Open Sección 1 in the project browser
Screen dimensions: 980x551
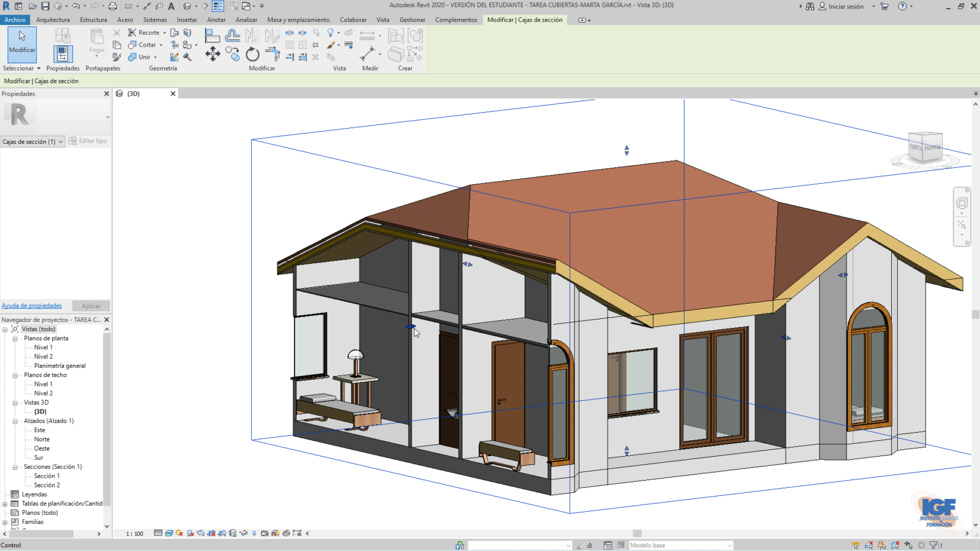tap(47, 476)
